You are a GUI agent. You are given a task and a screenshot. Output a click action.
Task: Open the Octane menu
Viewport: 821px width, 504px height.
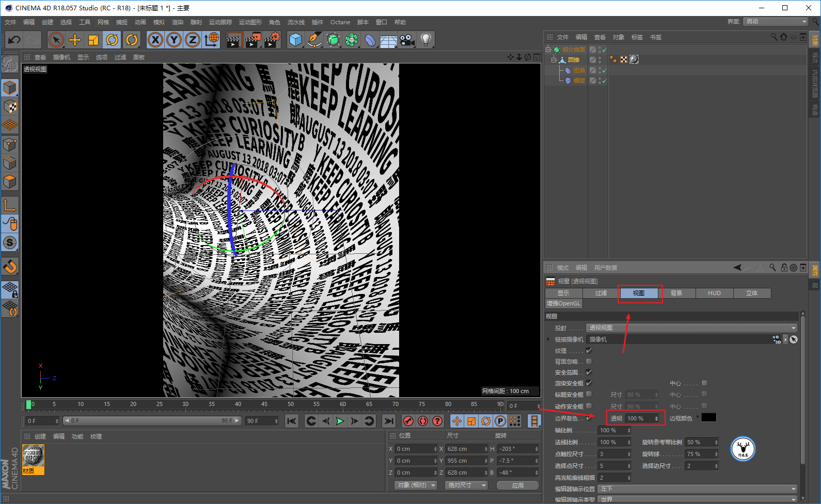pyautogui.click(x=340, y=22)
